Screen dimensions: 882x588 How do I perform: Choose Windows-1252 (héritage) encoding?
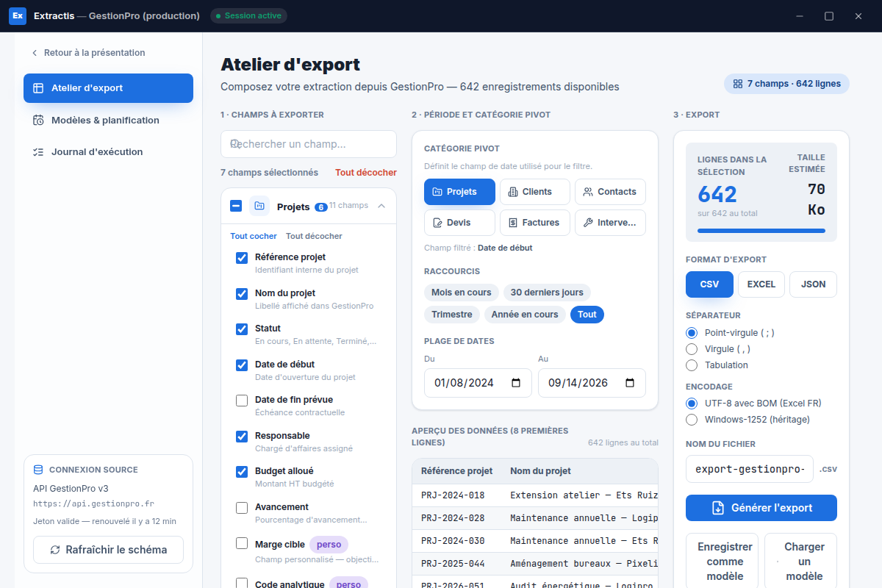pos(691,420)
